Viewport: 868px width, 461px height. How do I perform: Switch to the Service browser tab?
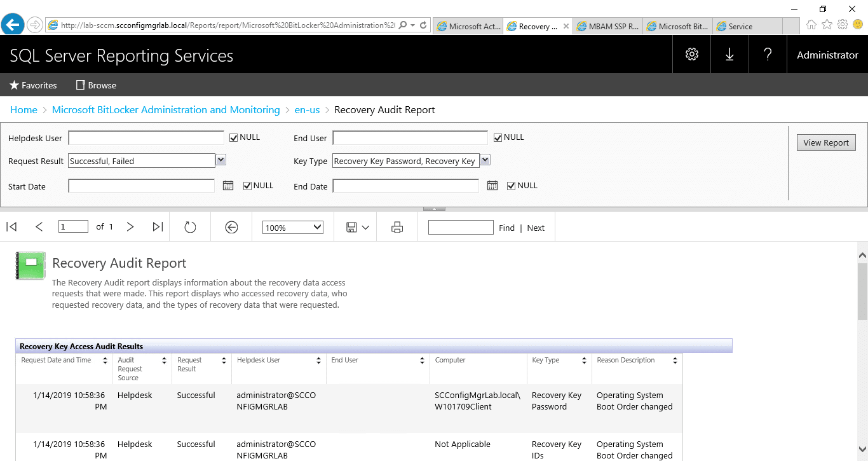(x=747, y=26)
